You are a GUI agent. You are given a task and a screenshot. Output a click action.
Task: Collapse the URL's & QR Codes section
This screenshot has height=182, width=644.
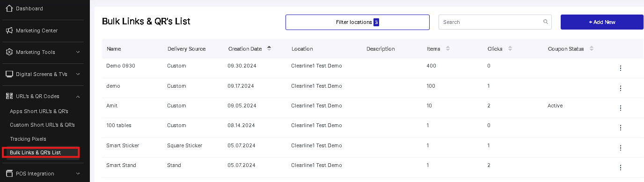pos(78,96)
